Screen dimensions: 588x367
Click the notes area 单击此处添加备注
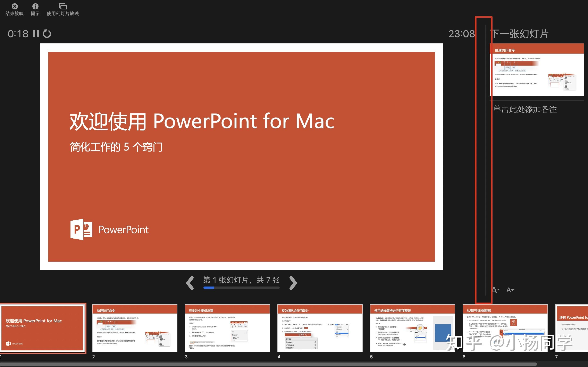pos(525,109)
